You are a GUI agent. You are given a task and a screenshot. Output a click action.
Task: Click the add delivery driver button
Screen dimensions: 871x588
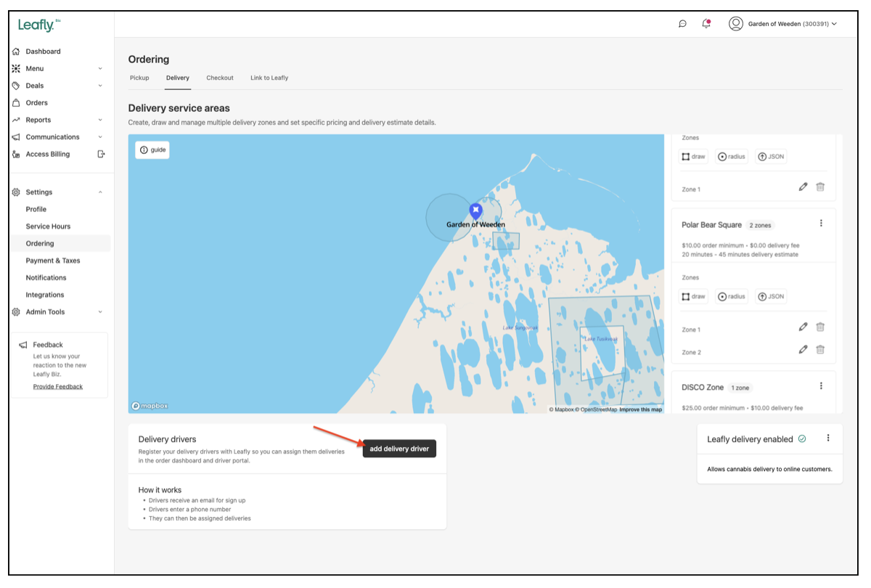(x=399, y=449)
